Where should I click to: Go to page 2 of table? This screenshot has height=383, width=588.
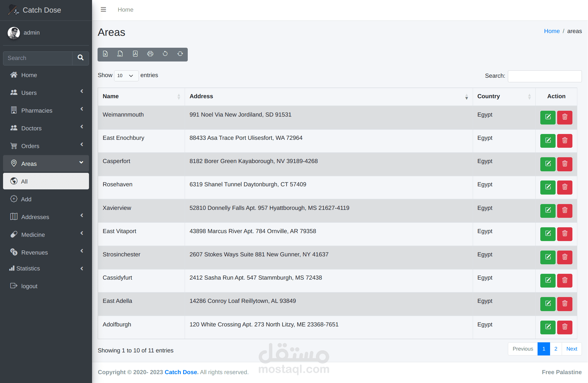point(556,349)
